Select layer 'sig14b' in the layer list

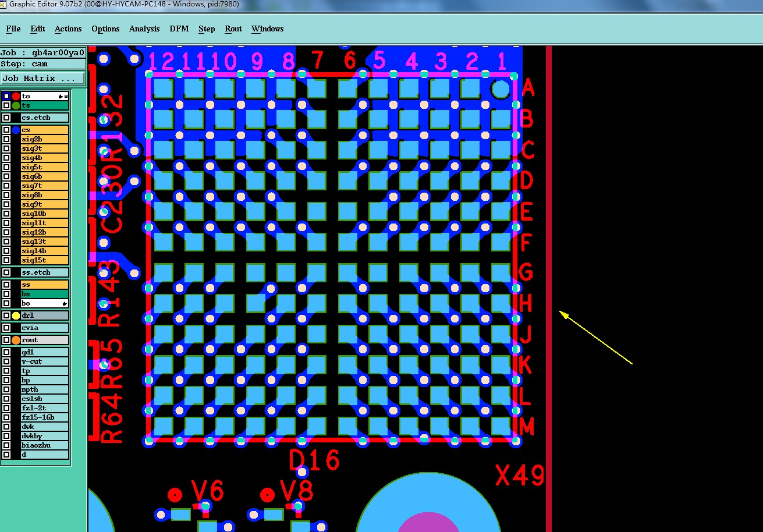[x=45, y=251]
